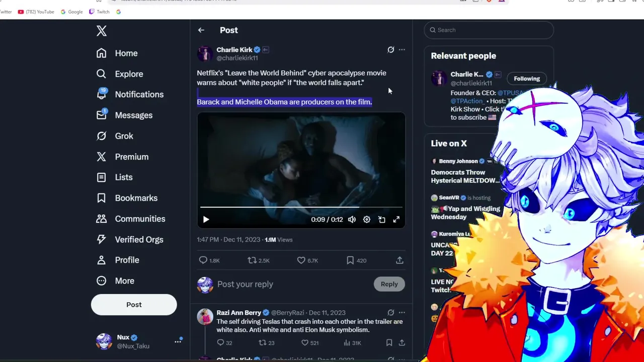Expand the video to fullscreen
Viewport: 644px width, 362px height.
pos(396,220)
